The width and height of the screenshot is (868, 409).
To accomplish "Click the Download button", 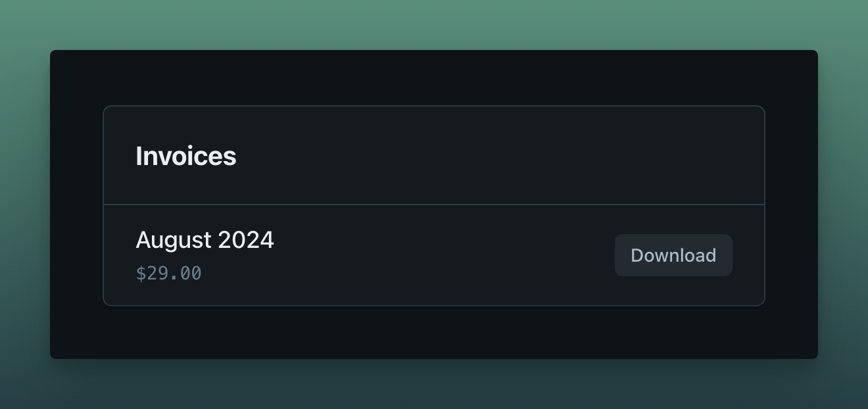I will [x=673, y=255].
